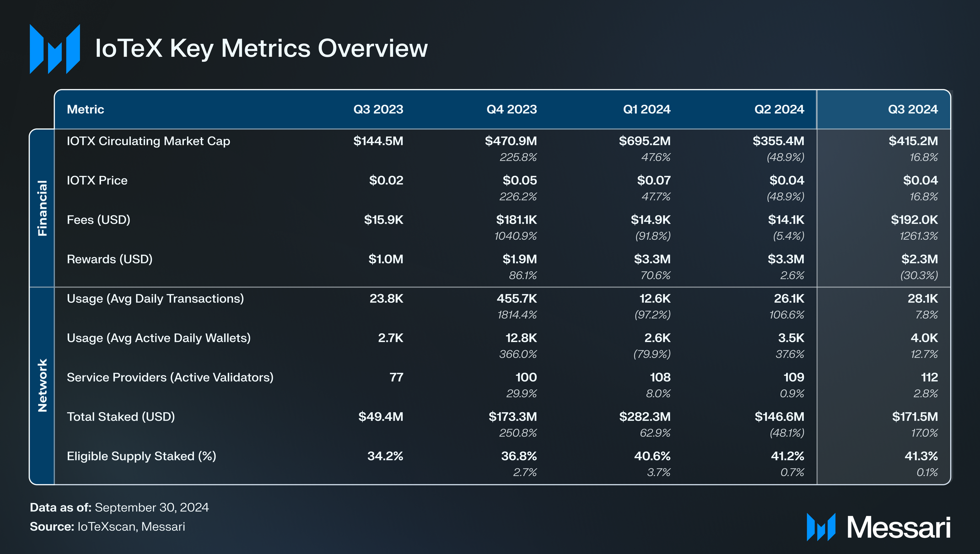This screenshot has height=554, width=980.
Task: Click the "Rewards (USD)" row label
Action: [109, 259]
